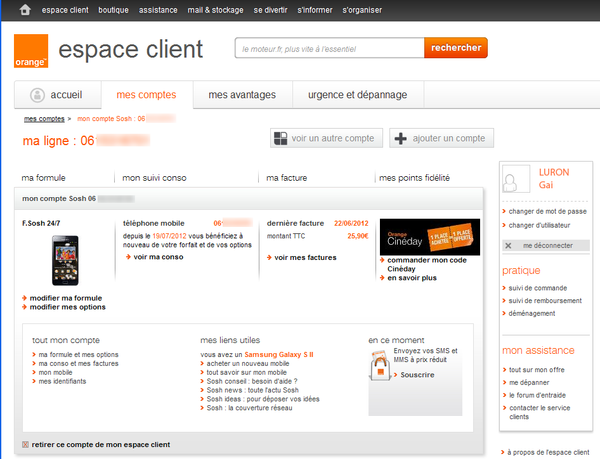Open ma conso et mes factures link
Screen dimensions: 600x459
click(78, 363)
